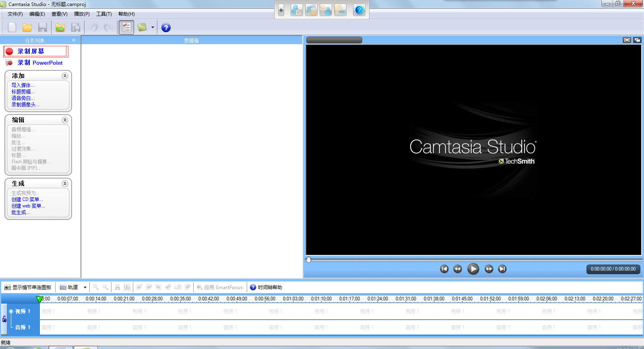Screen dimensions: 644x349
Task: Open the 播放(P) menu
Action: 82,14
